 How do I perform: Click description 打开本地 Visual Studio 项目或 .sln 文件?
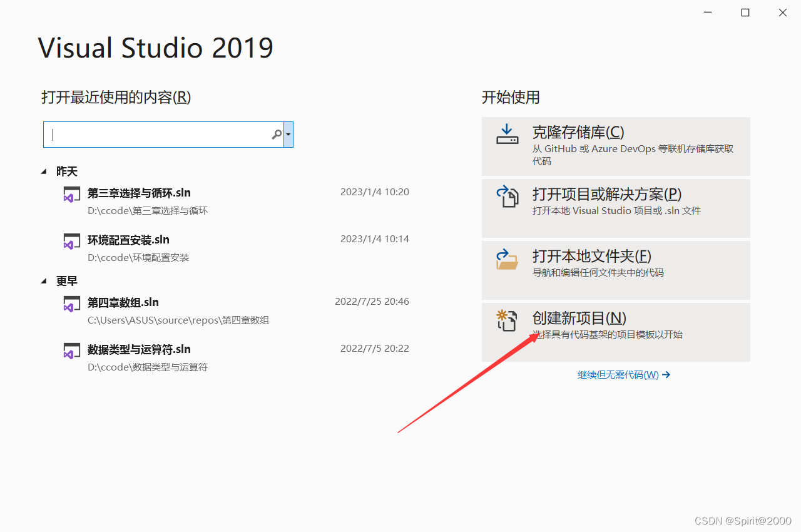click(x=616, y=211)
